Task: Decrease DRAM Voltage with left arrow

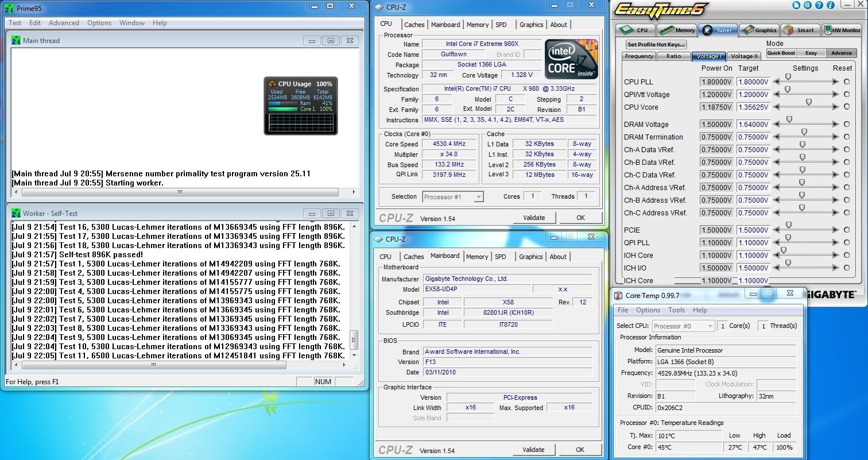Action: point(777,124)
